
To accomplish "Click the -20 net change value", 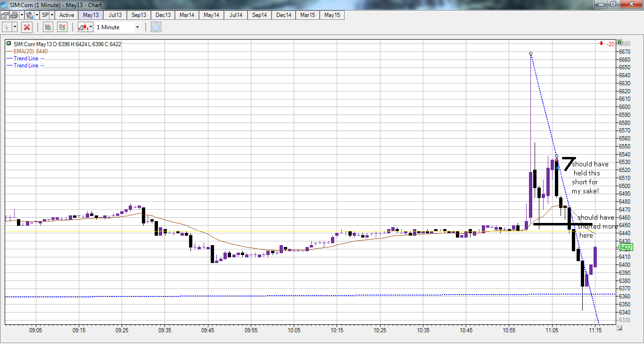I will coord(610,44).
